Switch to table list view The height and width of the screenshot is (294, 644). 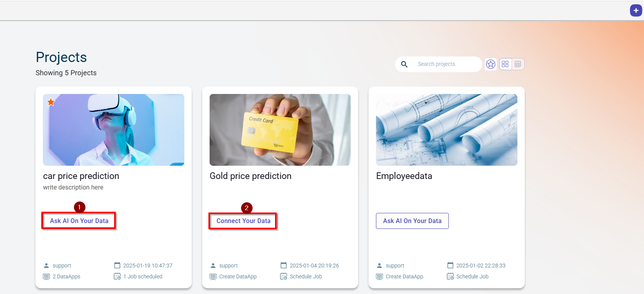pos(518,64)
